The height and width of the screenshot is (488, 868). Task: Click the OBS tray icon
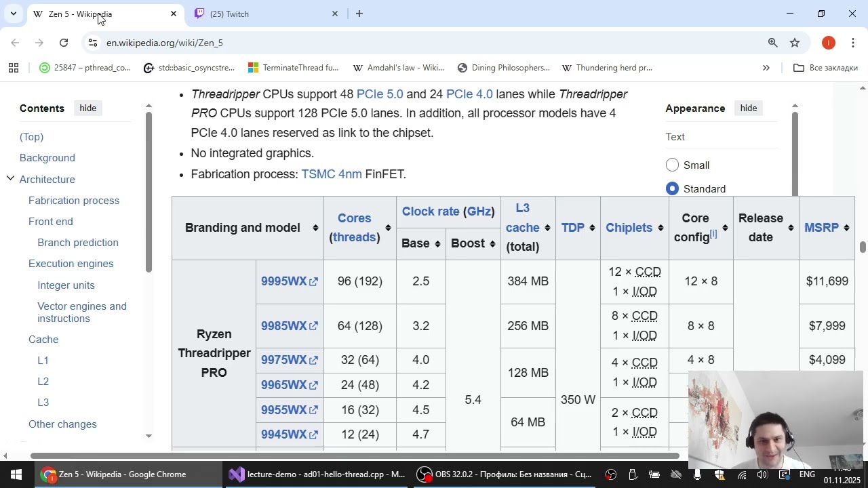(611, 474)
